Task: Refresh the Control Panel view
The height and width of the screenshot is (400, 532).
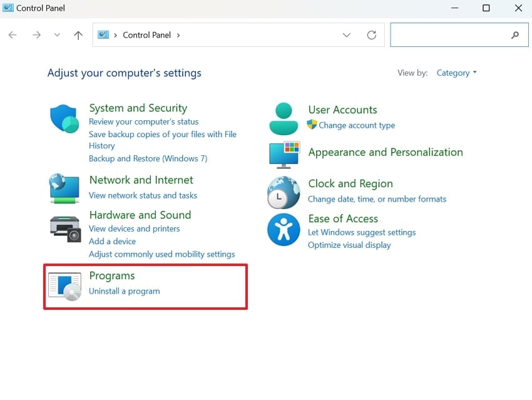Action: pos(372,35)
